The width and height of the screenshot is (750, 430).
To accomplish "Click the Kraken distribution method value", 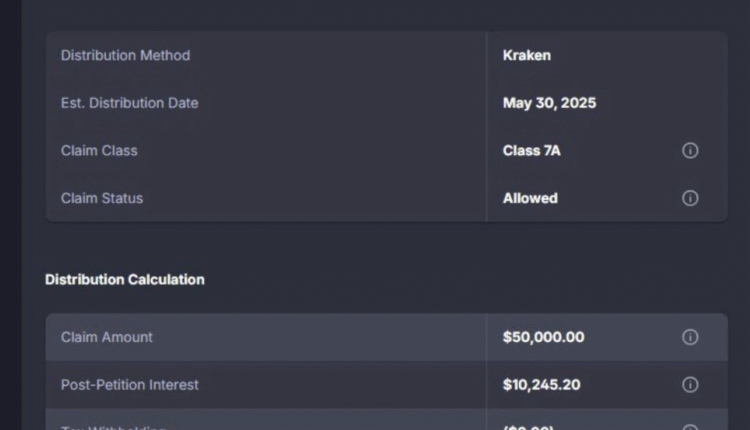I will [x=526, y=55].
